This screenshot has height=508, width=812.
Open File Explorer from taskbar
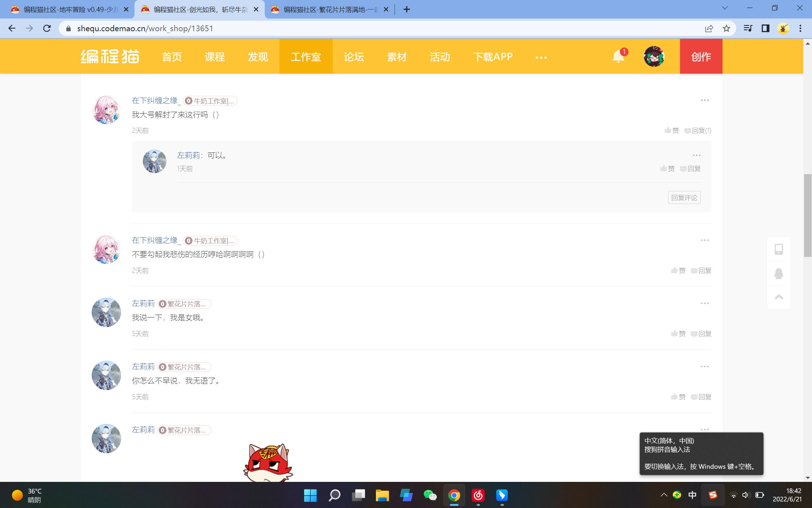[x=382, y=495]
